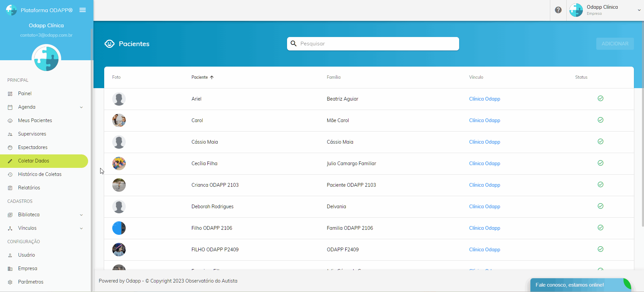644x292 pixels.
Task: Click the Parâmetros gear icon
Action: coord(10,282)
